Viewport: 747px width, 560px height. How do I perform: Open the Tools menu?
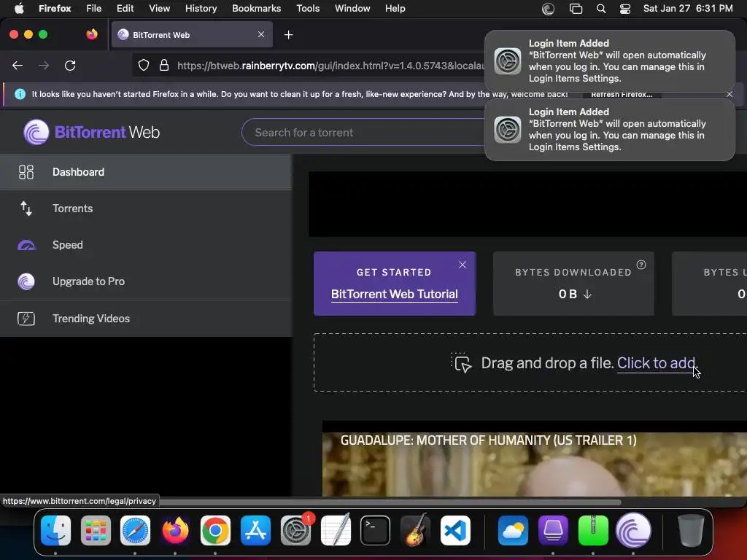click(x=308, y=9)
